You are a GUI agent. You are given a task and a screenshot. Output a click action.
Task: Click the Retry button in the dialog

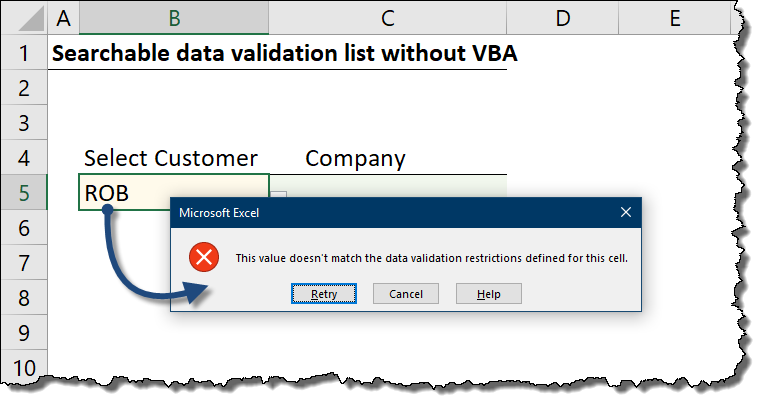tap(324, 294)
